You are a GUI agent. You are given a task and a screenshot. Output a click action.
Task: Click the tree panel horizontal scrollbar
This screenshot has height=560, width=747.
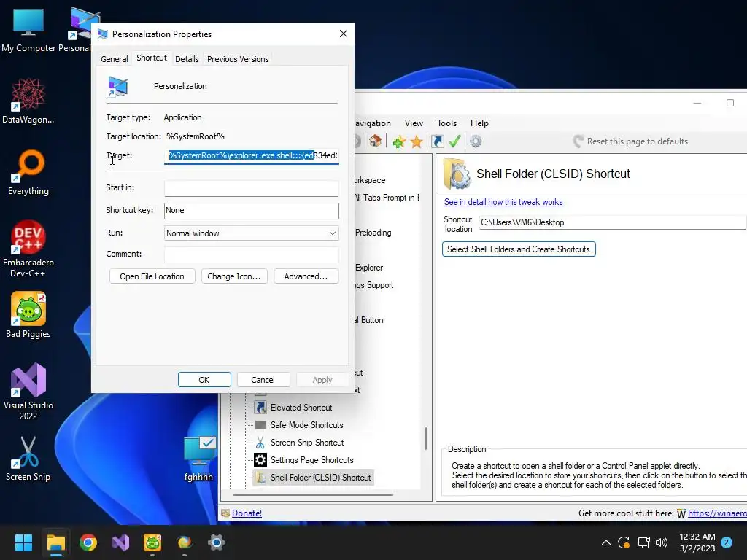pos(313,495)
